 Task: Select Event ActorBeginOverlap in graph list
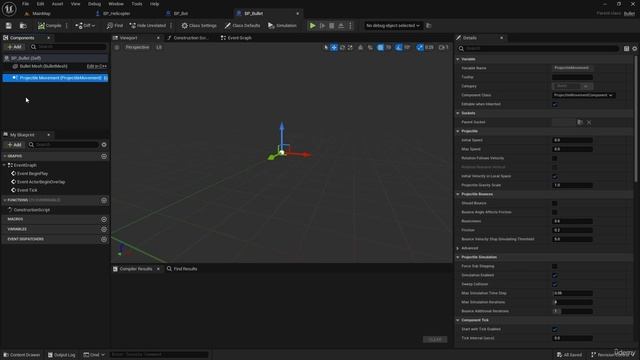(x=41, y=182)
